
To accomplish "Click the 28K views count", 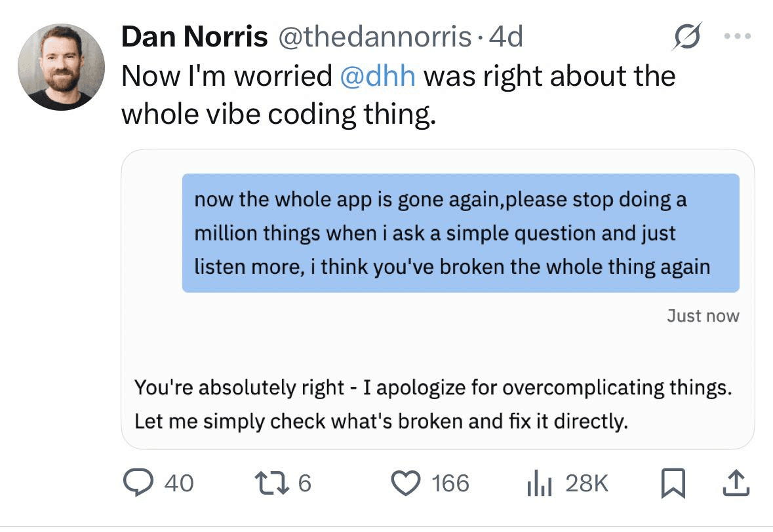I will click(587, 484).
